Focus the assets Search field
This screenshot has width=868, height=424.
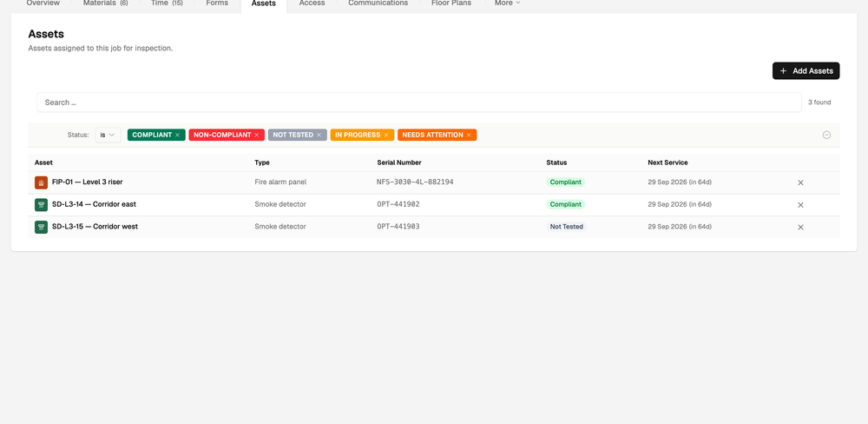pyautogui.click(x=419, y=103)
